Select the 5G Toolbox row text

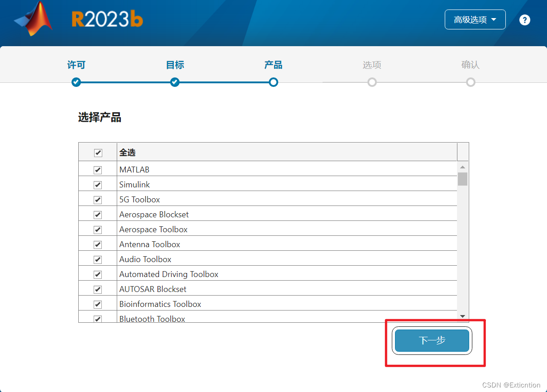(140, 200)
